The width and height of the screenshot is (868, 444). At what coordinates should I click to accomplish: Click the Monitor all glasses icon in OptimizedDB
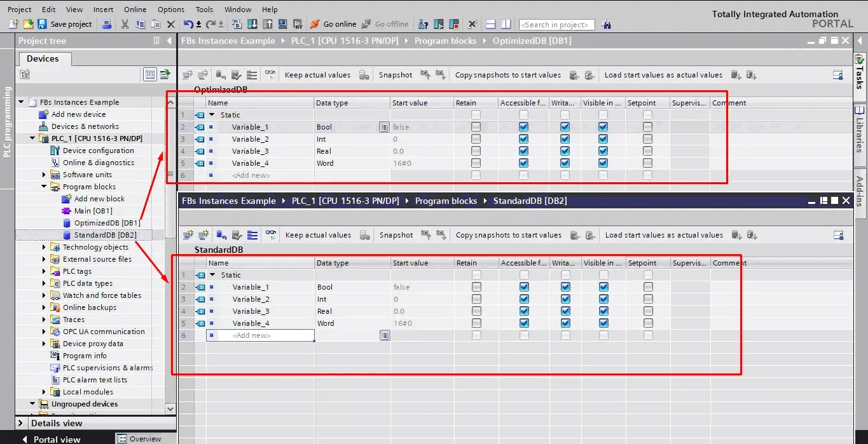tap(270, 74)
